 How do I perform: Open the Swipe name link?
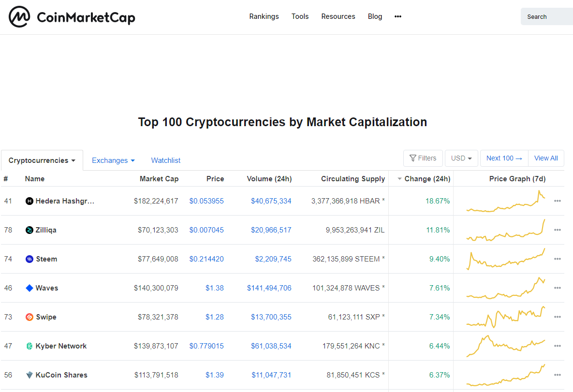(46, 317)
